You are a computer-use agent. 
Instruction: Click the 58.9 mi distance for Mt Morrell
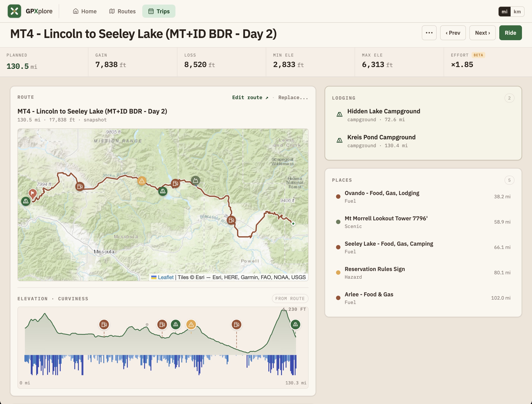[x=502, y=222]
